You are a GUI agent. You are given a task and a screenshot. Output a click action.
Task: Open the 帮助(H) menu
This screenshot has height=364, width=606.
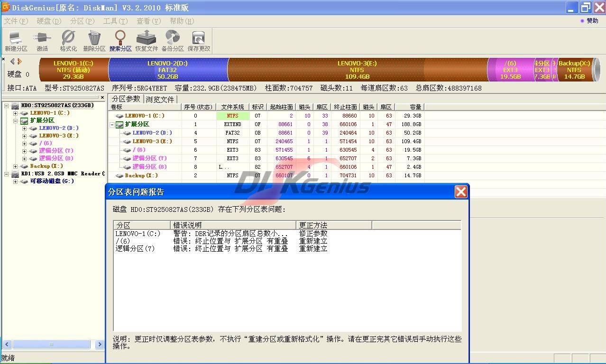[182, 21]
